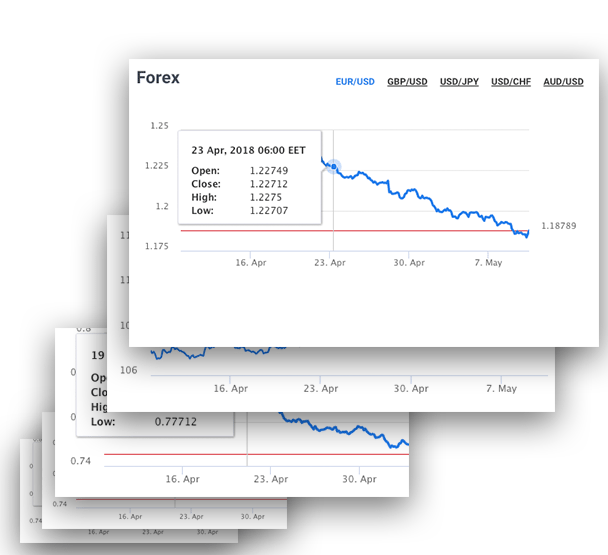Click the Close value 1.22712 in the tooltip
This screenshot has width=608, height=555.
(268, 184)
